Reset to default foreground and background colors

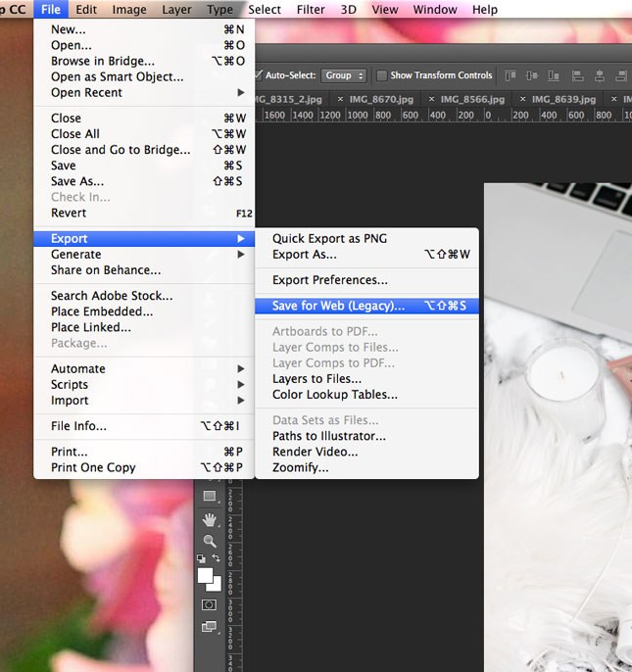(201, 558)
